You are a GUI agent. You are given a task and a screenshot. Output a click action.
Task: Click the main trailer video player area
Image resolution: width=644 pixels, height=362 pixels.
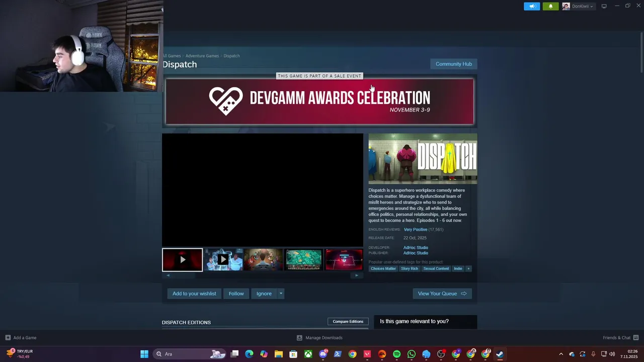[x=262, y=190]
